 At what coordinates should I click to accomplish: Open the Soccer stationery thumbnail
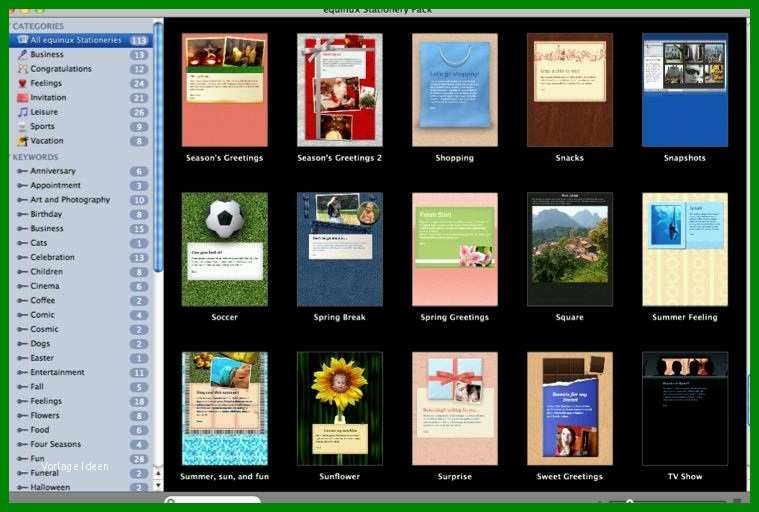tap(225, 249)
